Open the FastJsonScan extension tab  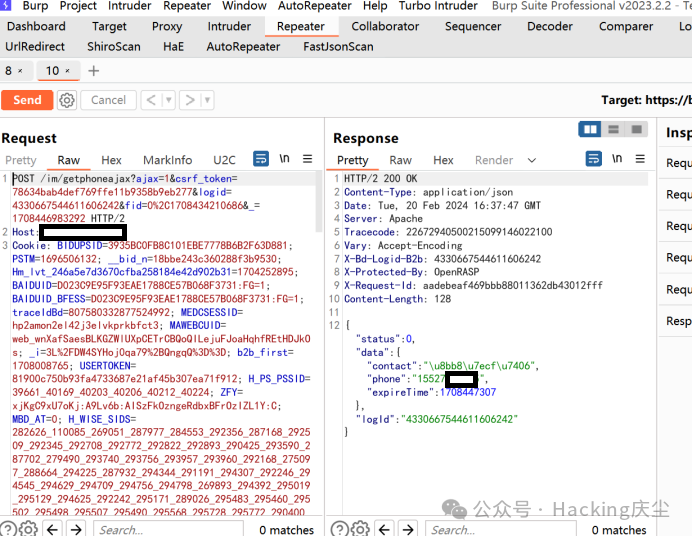[338, 46]
